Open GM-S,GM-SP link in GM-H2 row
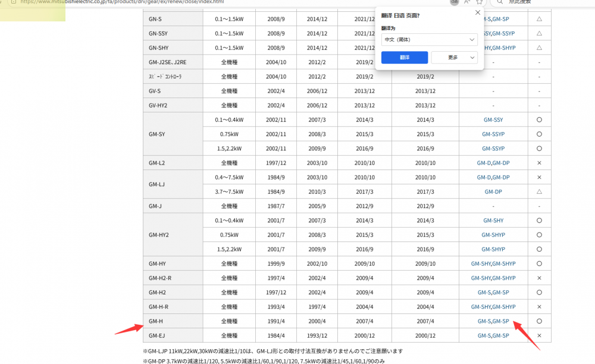595x364 pixels. coord(493,293)
